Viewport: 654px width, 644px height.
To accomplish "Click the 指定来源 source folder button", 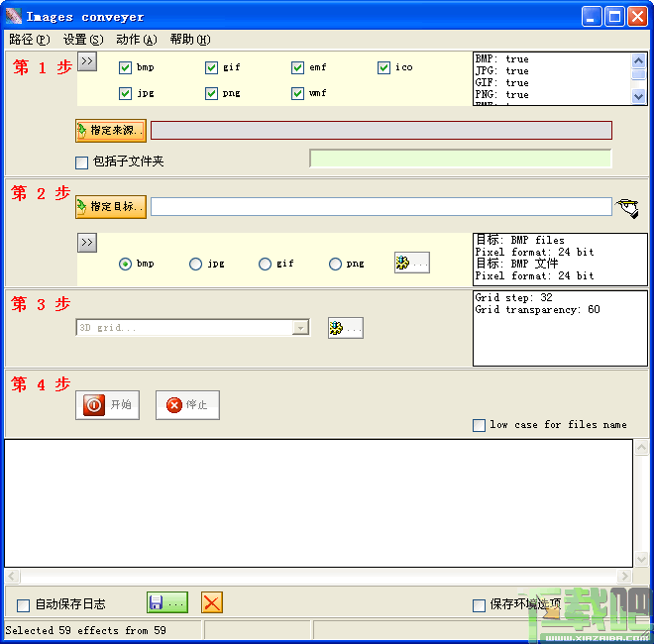I will [111, 131].
